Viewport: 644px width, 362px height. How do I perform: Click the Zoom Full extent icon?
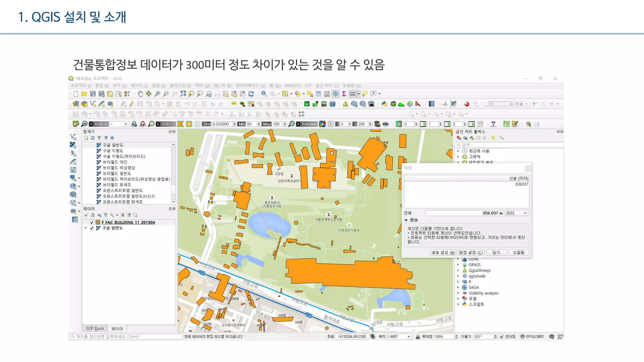pyautogui.click(x=183, y=94)
